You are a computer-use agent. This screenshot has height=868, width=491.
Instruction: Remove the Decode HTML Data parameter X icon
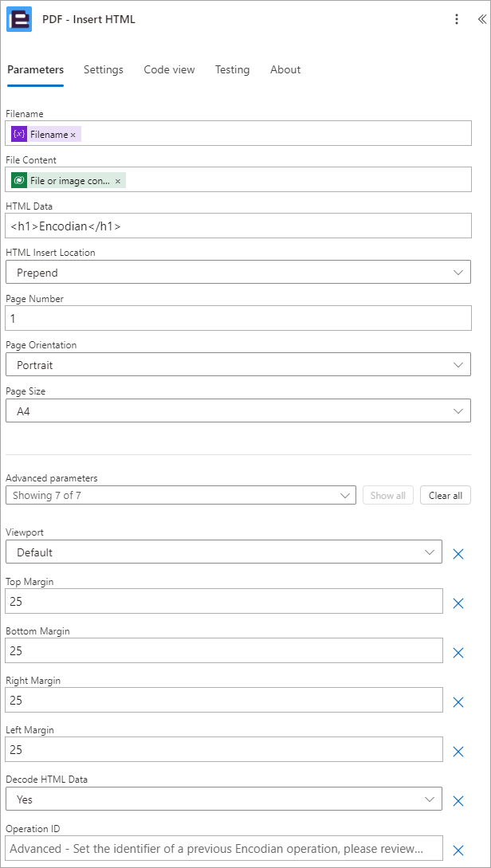458,801
